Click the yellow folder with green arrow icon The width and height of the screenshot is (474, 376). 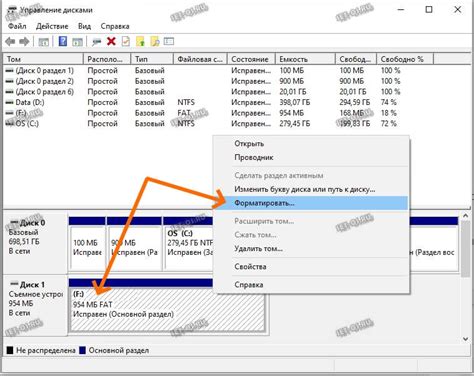click(140, 41)
